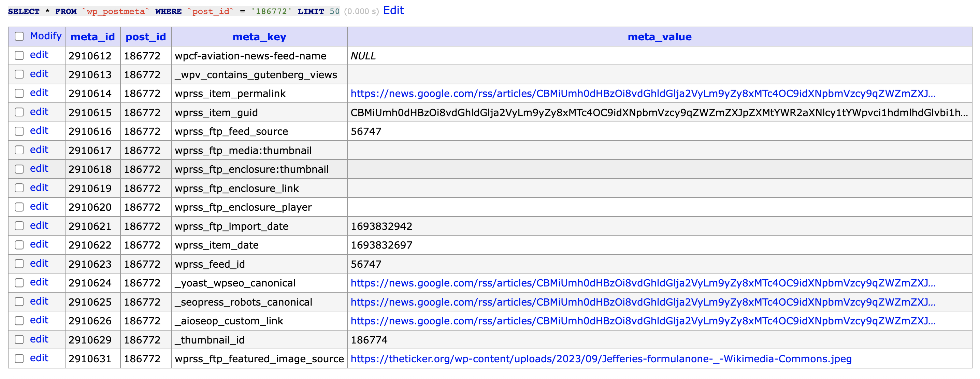The height and width of the screenshot is (379, 980).
Task: Check box for wprss_ftp_enclosure_player row
Action: [x=19, y=207]
